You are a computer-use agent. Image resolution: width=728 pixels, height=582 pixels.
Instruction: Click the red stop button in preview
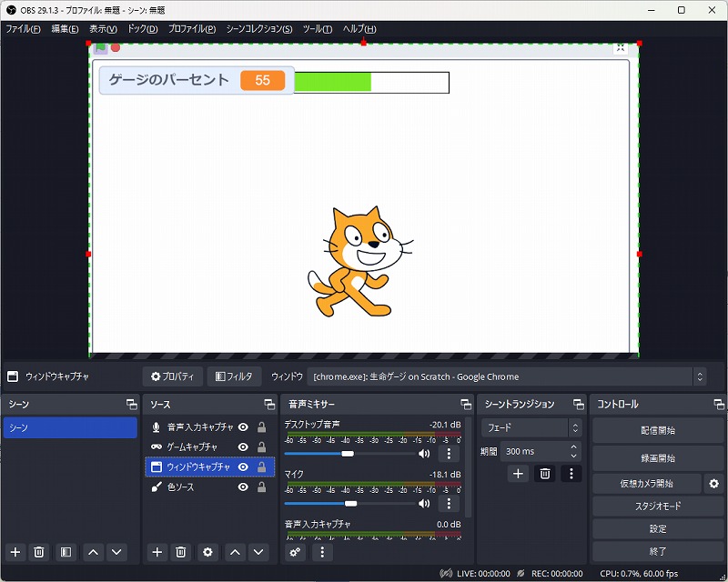[x=116, y=47]
